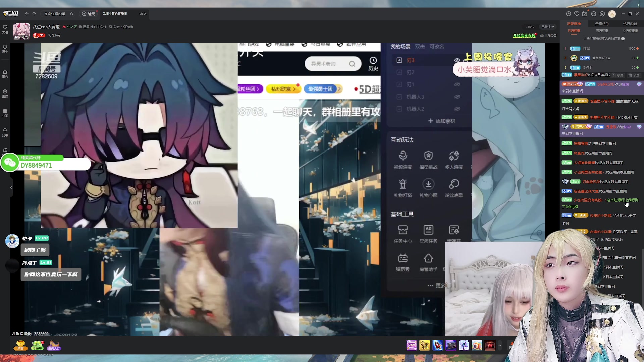Viewport: 644px width, 362px height.
Task: Select the rocket gift icon
Action: click(x=437, y=345)
